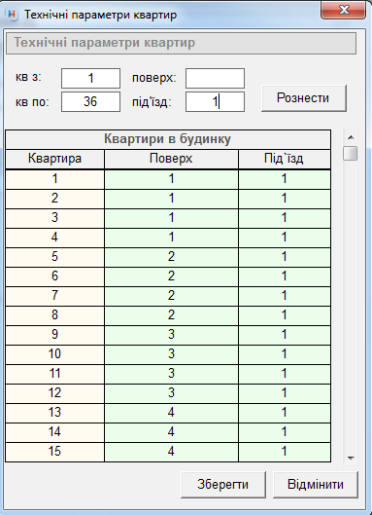372x515 pixels.
Task: Select Поверх cell for apartment 5
Action: pyautogui.click(x=171, y=257)
